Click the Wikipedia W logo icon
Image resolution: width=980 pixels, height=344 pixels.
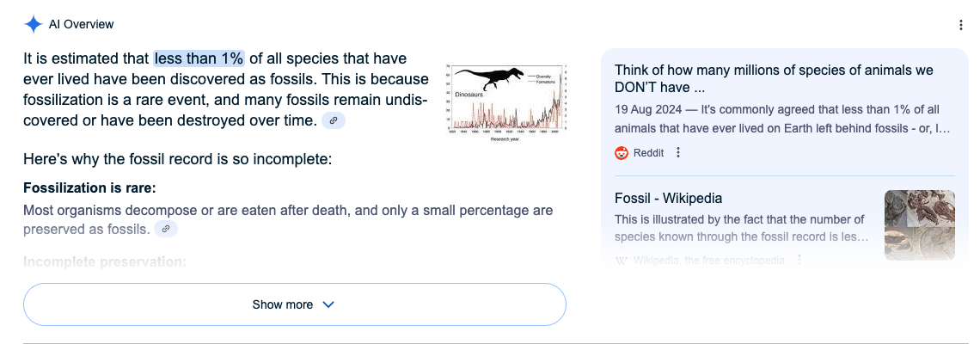coord(622,261)
